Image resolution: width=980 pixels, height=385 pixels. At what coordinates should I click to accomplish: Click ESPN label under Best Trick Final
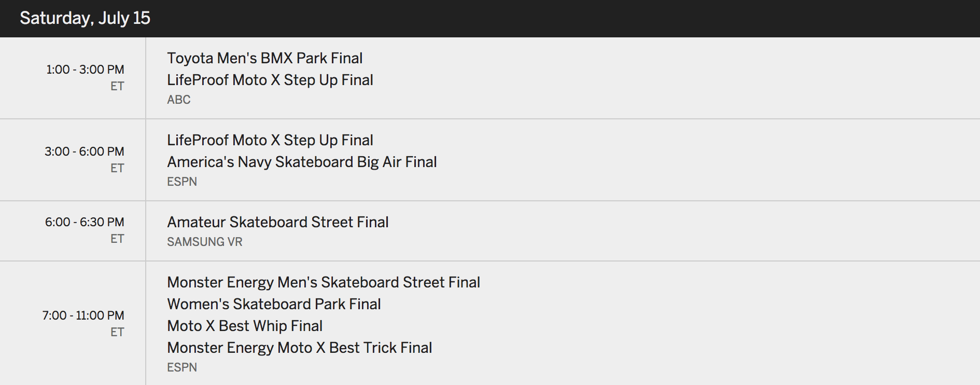pyautogui.click(x=182, y=367)
